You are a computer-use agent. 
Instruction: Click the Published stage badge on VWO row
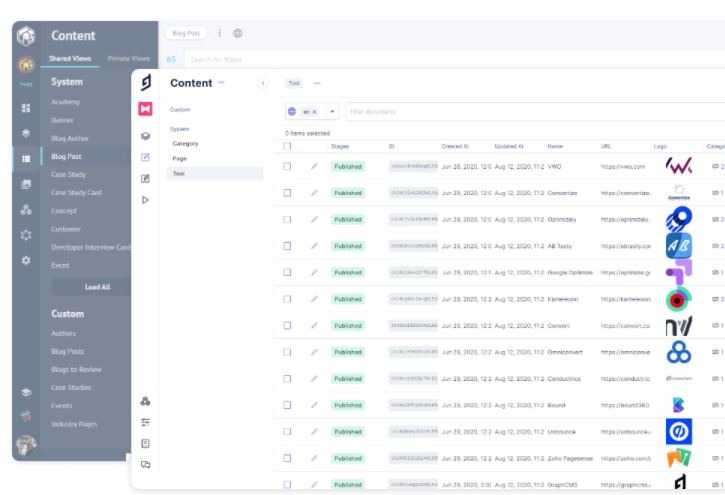click(x=348, y=166)
